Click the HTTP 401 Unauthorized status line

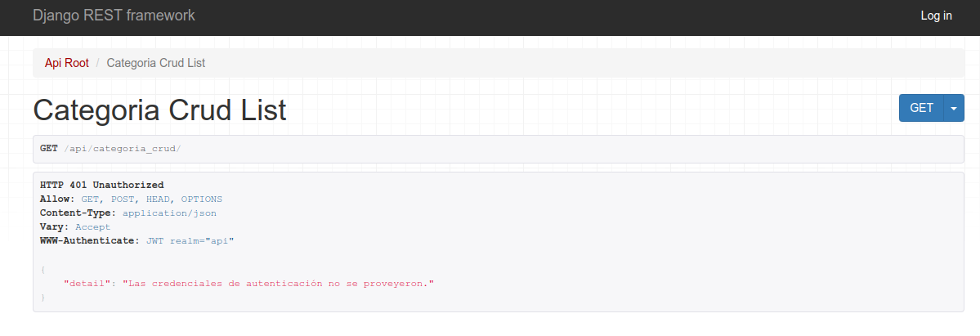click(101, 185)
